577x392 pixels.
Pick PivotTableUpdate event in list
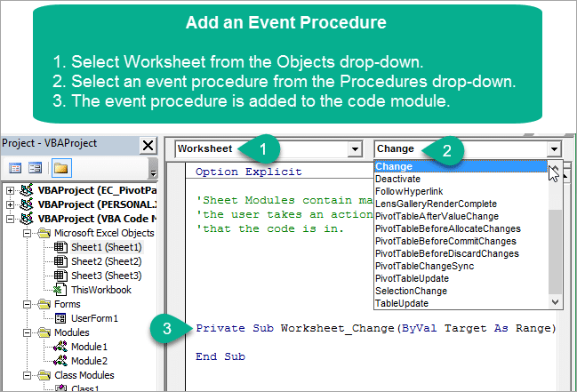click(x=412, y=278)
